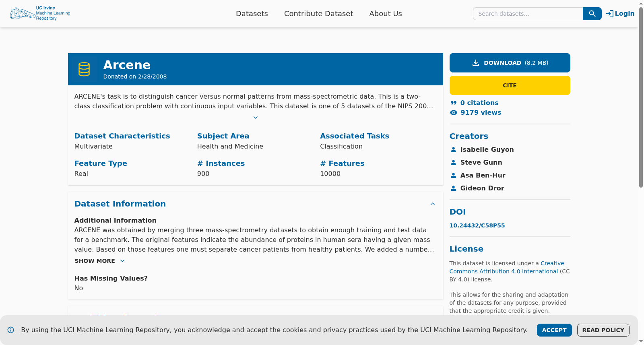The width and height of the screenshot is (644, 345).
Task: Click the Subject Area heading
Action: click(223, 136)
